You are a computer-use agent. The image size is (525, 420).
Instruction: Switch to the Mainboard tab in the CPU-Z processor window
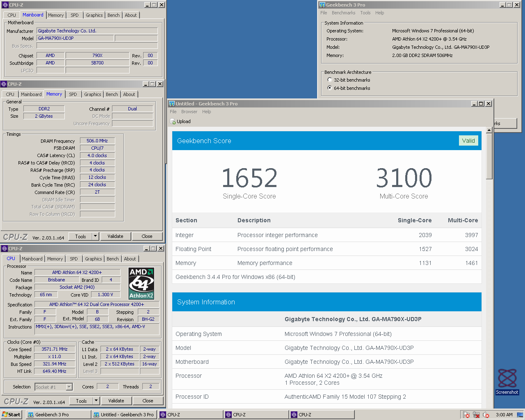32,259
